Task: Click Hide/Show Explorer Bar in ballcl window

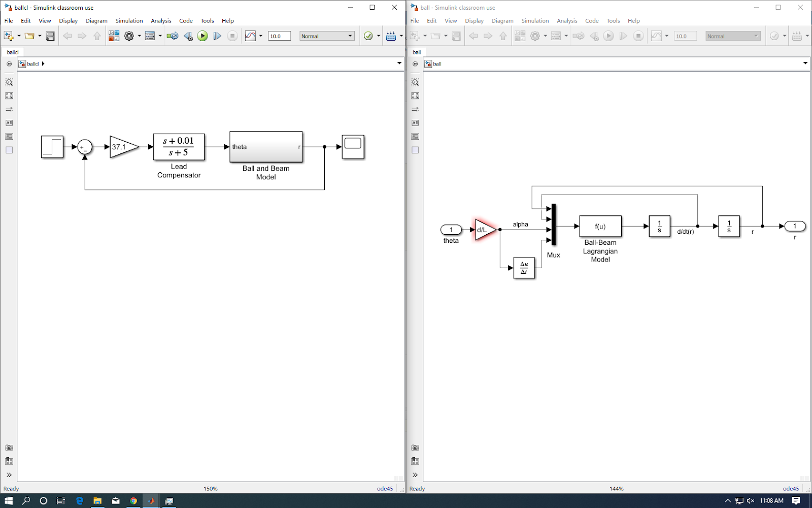Action: pyautogui.click(x=9, y=64)
